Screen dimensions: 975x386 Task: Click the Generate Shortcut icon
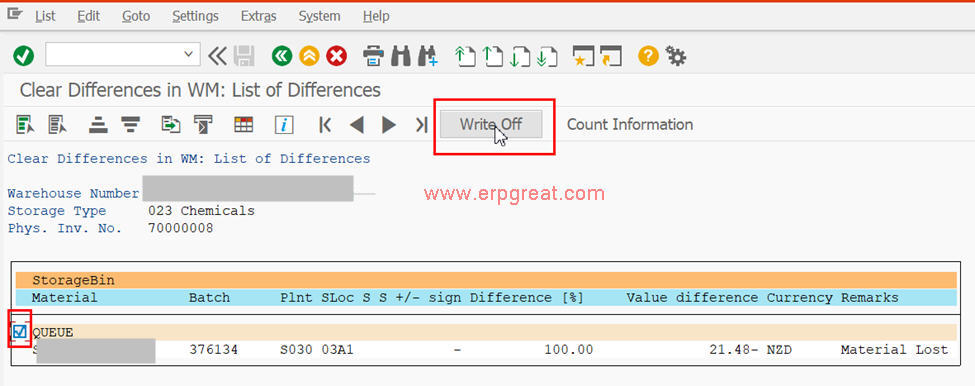coord(611,57)
